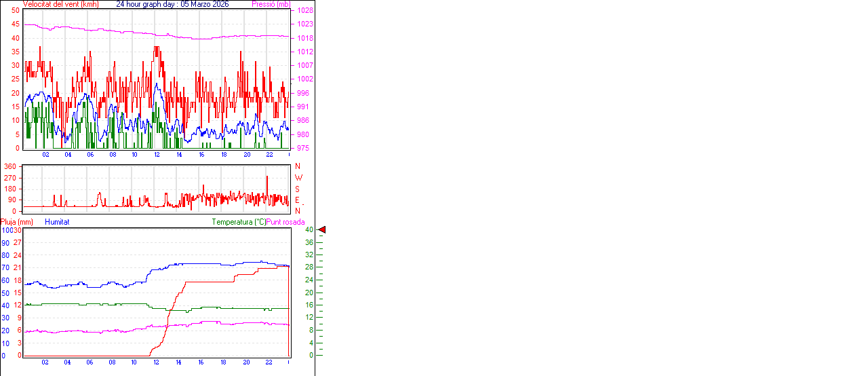Click the '360' degree tick on direction chart
868x376 pixels.
pos(10,166)
